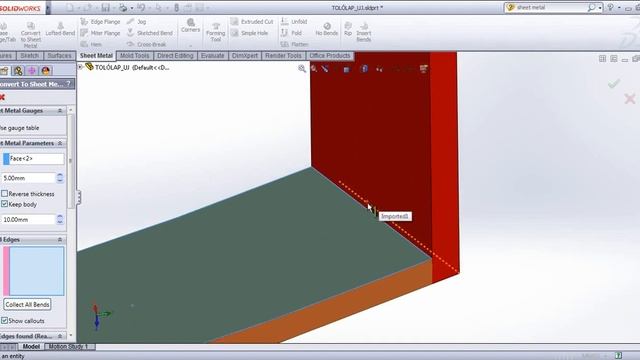
Task: Open the DimXpertManager tab icon
Action: click(x=32, y=71)
